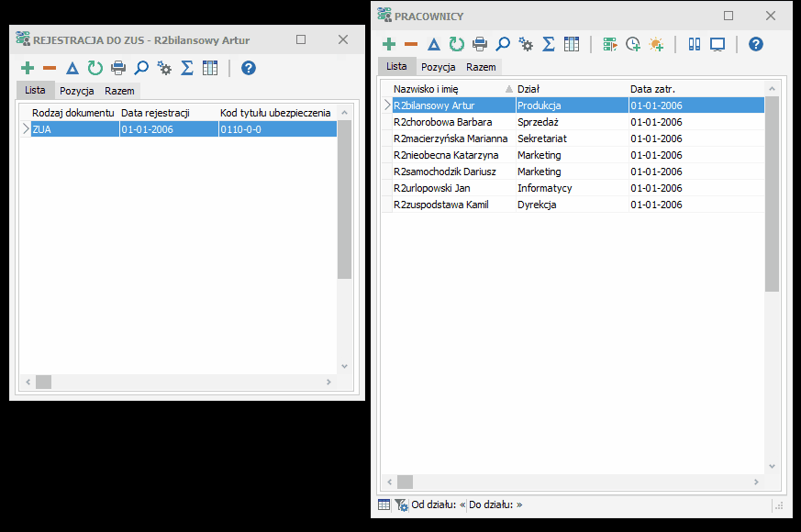
Task: Click Od działu « selector
Action: coord(439,504)
